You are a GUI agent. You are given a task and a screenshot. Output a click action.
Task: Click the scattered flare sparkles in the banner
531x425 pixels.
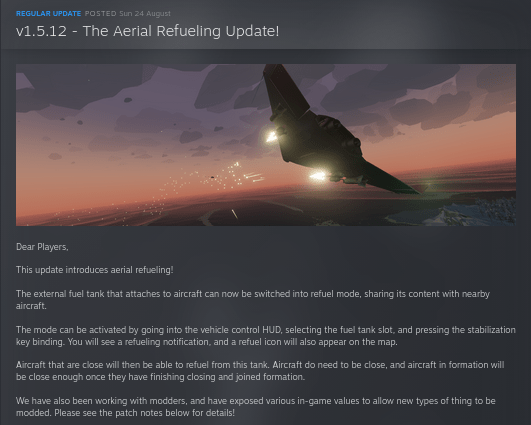(190, 190)
